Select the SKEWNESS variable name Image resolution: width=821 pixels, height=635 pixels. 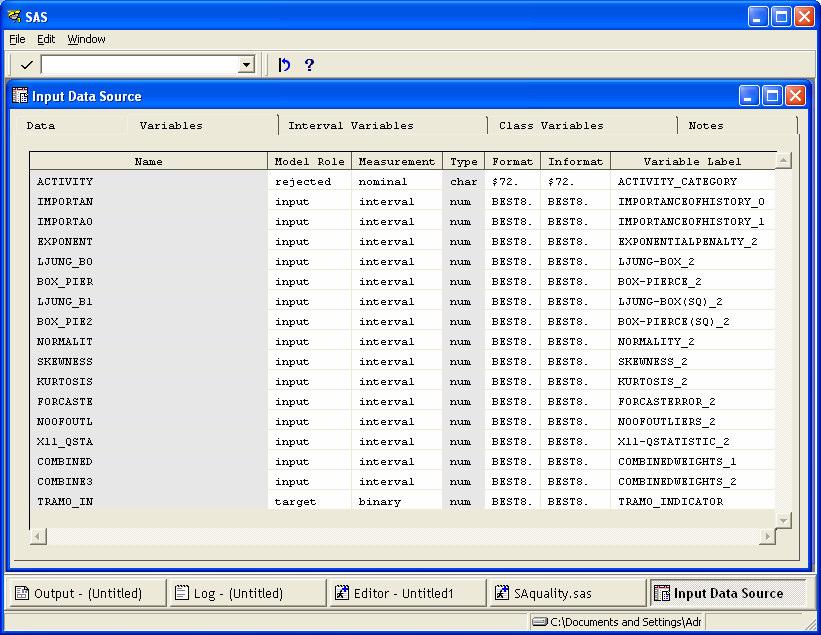tap(65, 361)
